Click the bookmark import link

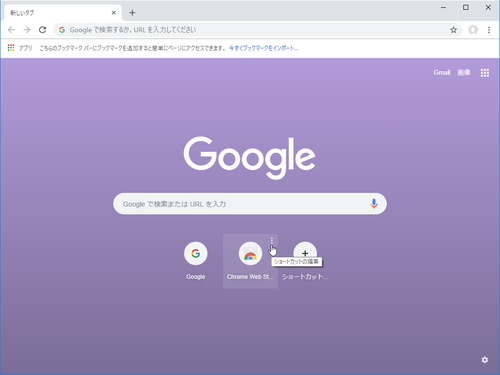[263, 48]
